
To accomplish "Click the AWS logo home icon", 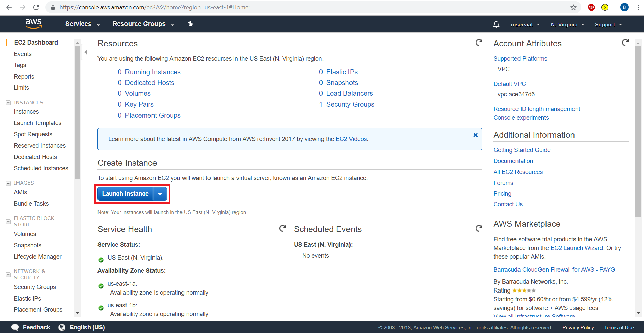I will coord(33,24).
